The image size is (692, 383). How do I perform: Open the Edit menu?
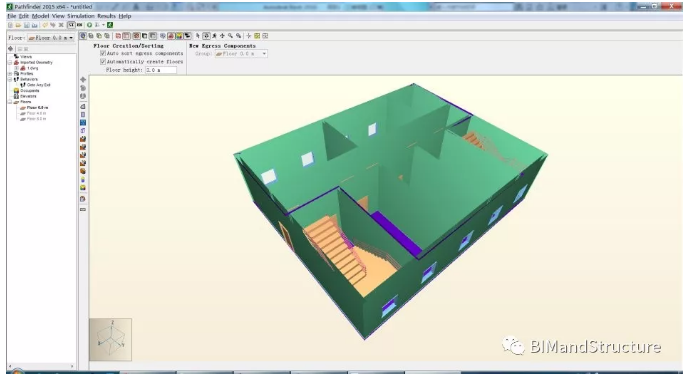coord(24,16)
